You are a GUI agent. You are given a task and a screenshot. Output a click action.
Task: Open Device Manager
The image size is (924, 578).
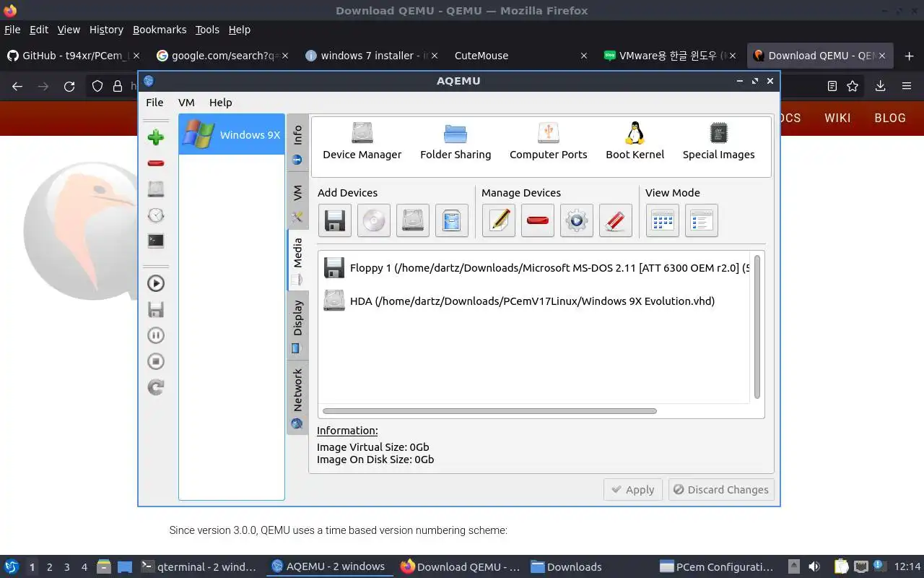[x=362, y=141]
